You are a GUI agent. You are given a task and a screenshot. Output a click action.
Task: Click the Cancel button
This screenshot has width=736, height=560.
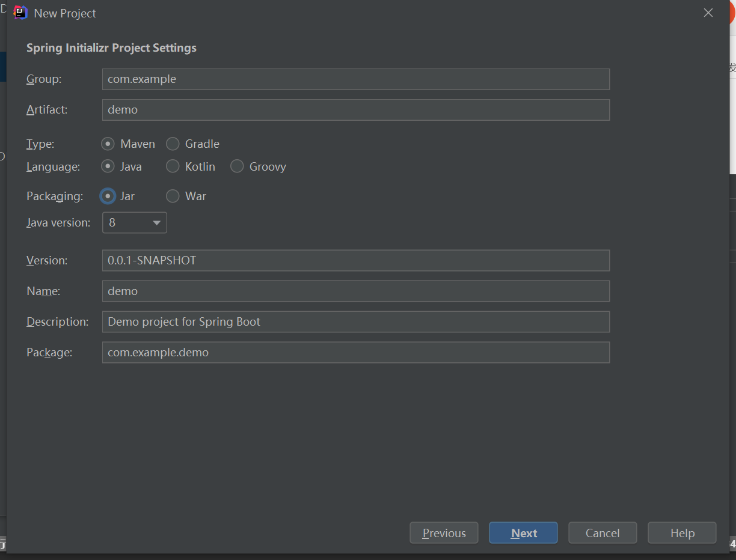[x=602, y=532]
